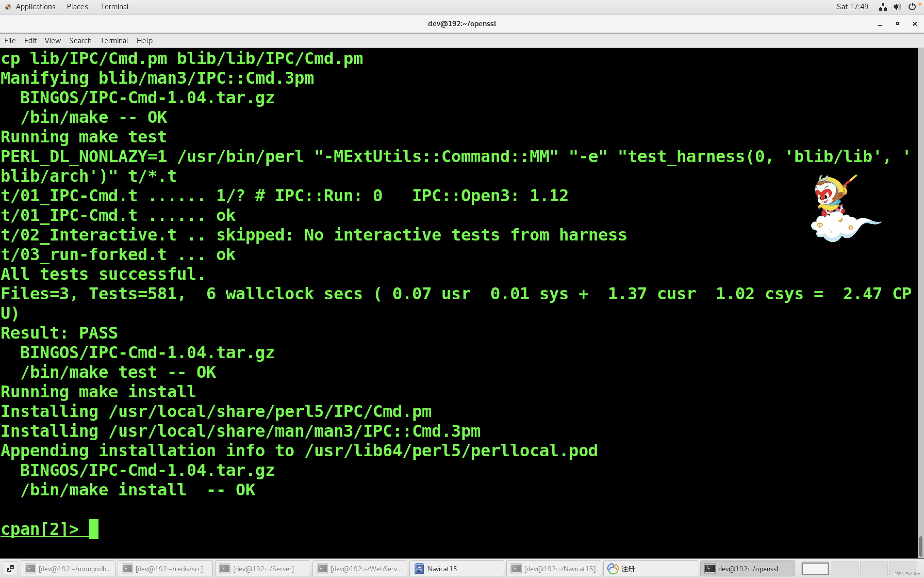Open the Applications menu in top panel
924x578 pixels.
tap(36, 6)
